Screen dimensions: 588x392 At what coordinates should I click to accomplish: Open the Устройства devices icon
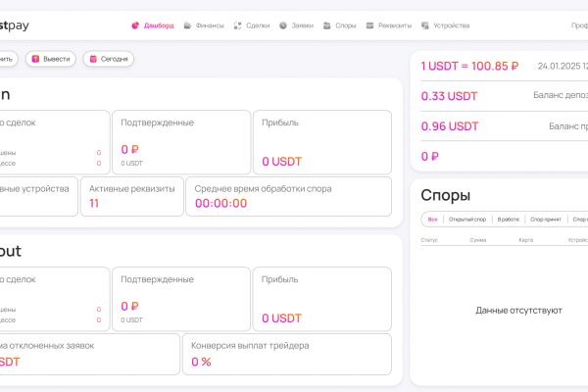[425, 25]
